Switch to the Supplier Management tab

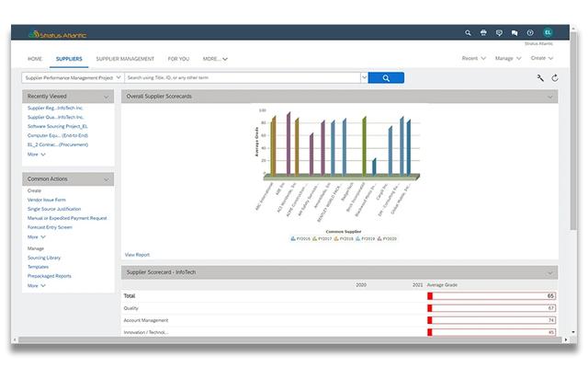[x=125, y=59]
